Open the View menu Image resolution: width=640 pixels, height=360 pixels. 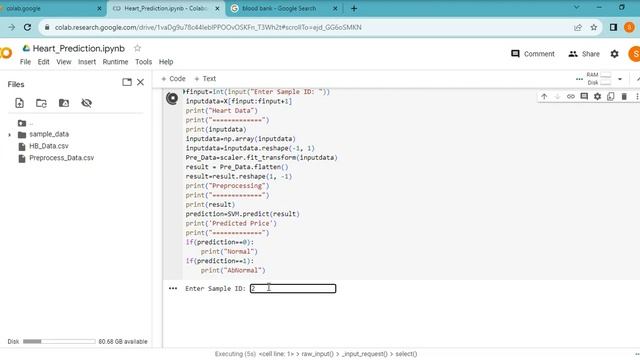[x=64, y=62]
